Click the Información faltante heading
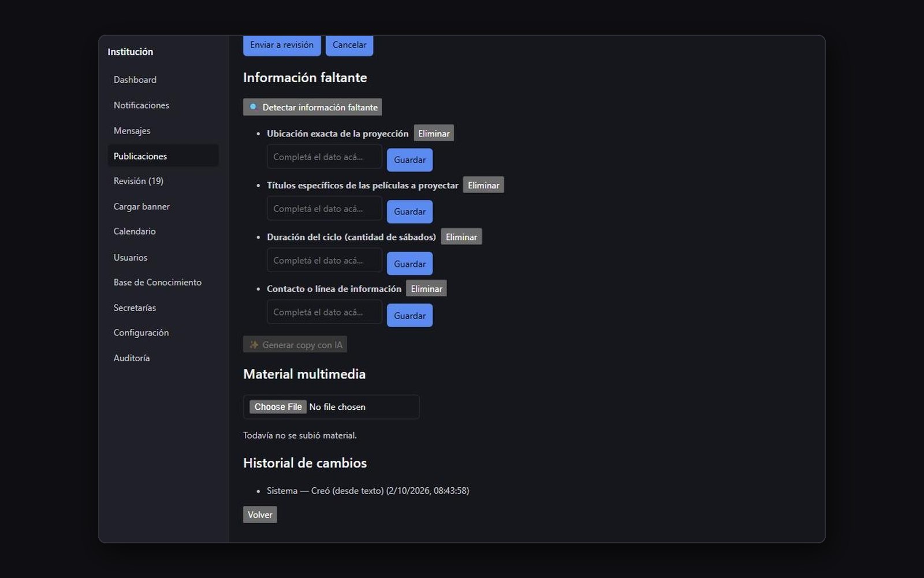This screenshot has height=578, width=924. pyautogui.click(x=305, y=77)
